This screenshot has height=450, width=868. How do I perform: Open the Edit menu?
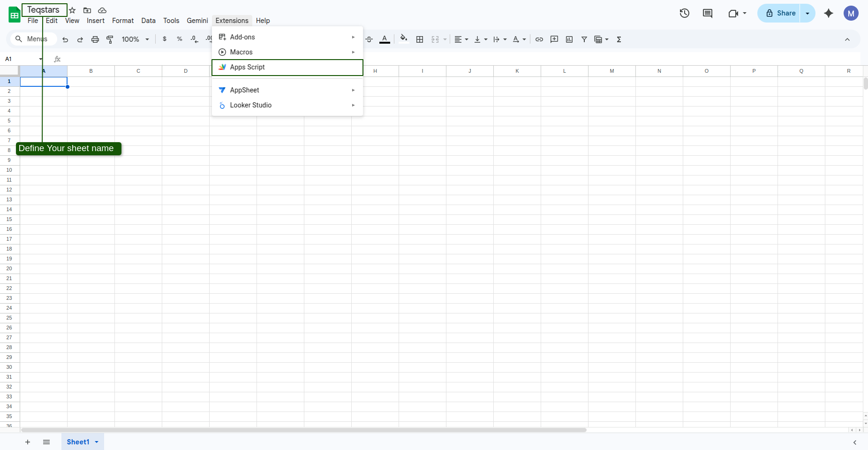coord(52,21)
